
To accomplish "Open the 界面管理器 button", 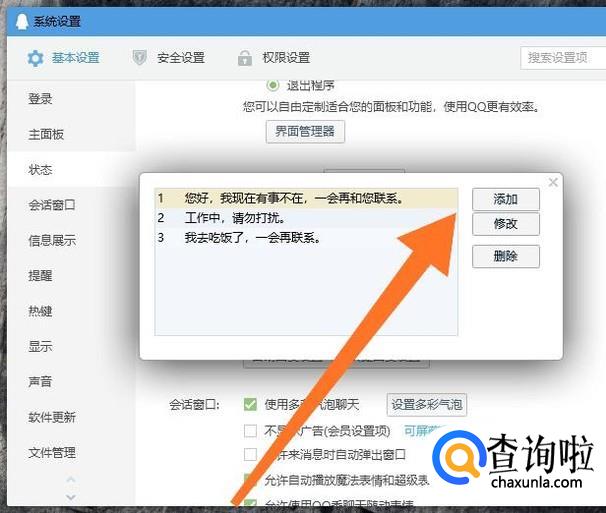I will tap(305, 131).
